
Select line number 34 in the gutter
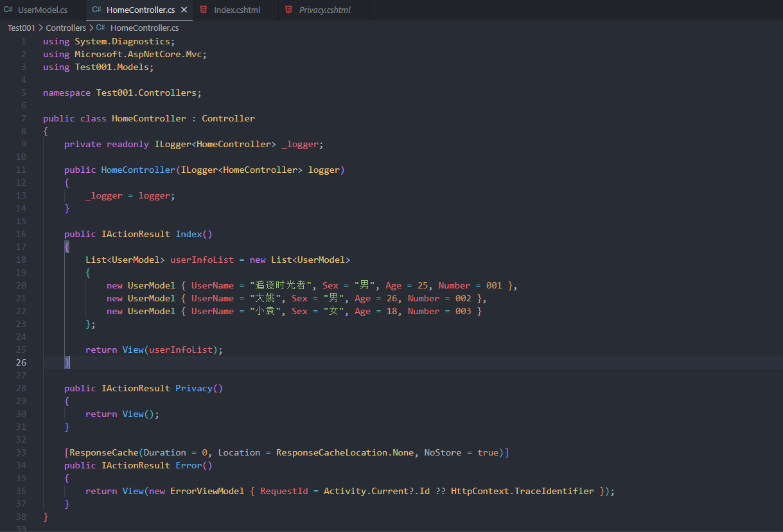(22, 465)
